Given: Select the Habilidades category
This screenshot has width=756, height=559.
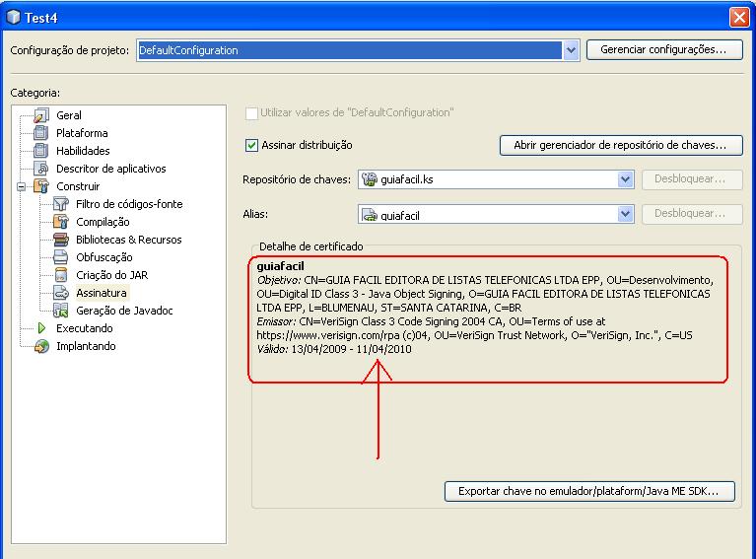Looking at the screenshot, I should 83,151.
